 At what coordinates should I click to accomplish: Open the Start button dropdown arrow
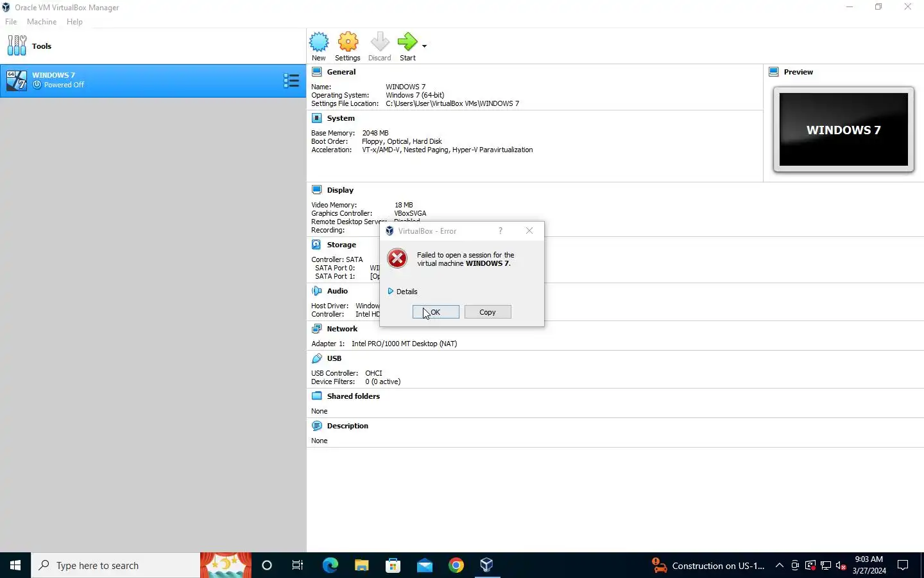pyautogui.click(x=424, y=46)
